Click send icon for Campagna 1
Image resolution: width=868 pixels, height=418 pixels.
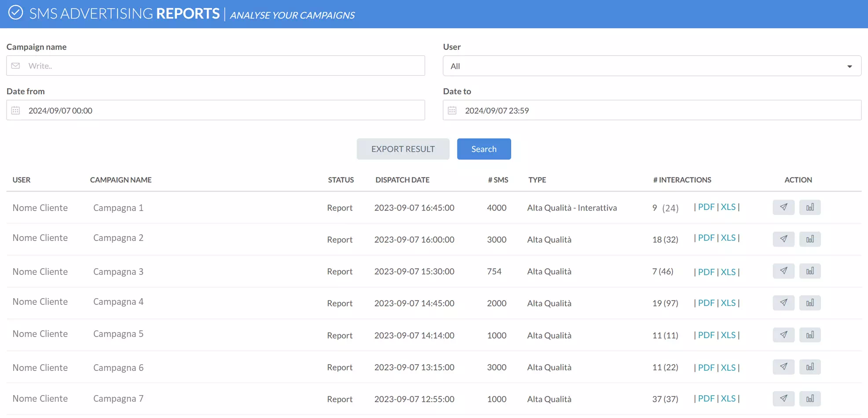click(784, 207)
